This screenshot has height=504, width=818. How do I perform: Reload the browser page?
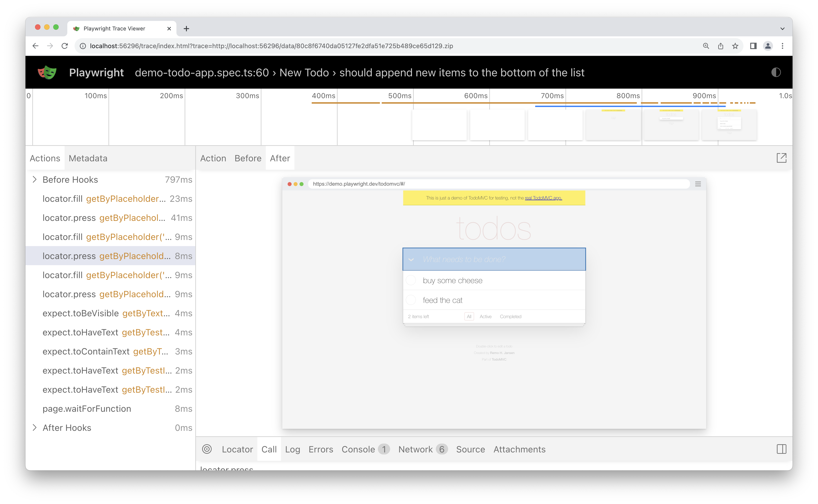point(65,46)
